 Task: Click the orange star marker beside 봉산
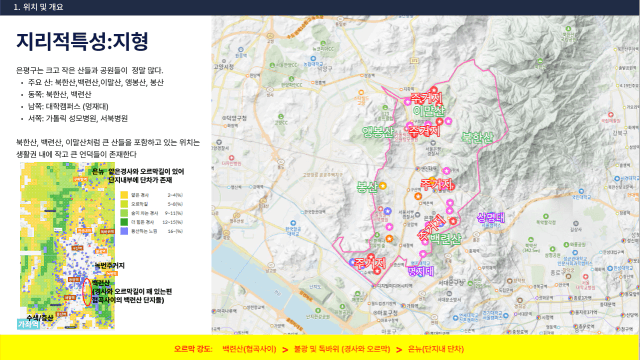(382, 186)
